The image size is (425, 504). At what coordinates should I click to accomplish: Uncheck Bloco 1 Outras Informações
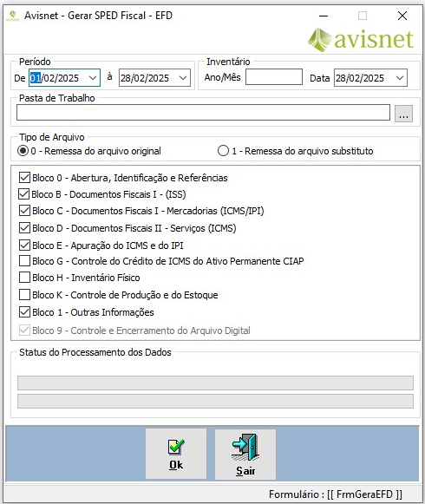point(25,312)
